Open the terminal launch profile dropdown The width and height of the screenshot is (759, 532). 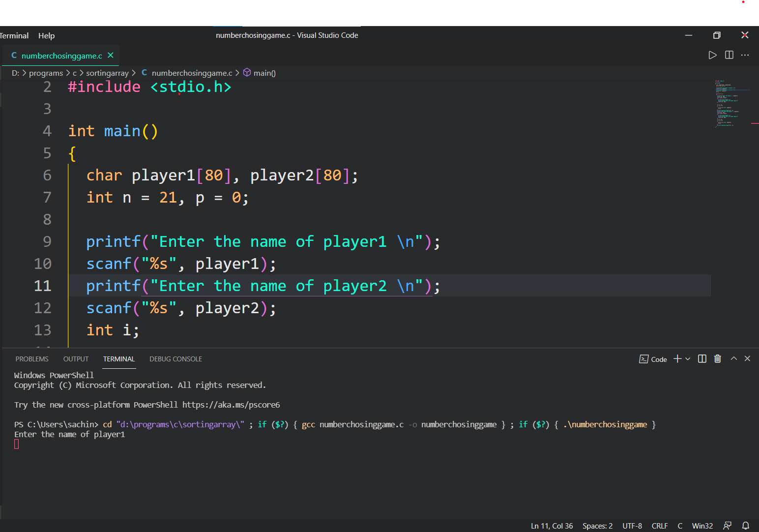[687, 359]
